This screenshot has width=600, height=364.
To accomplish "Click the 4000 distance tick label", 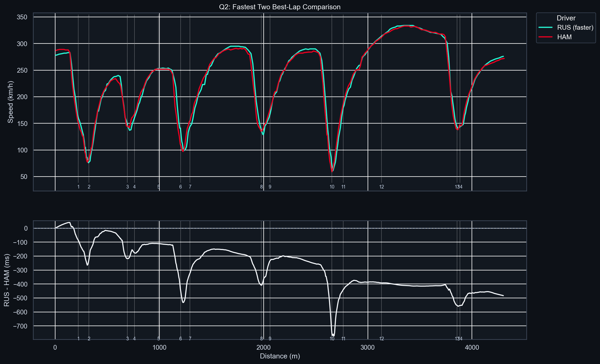I will pos(472,348).
